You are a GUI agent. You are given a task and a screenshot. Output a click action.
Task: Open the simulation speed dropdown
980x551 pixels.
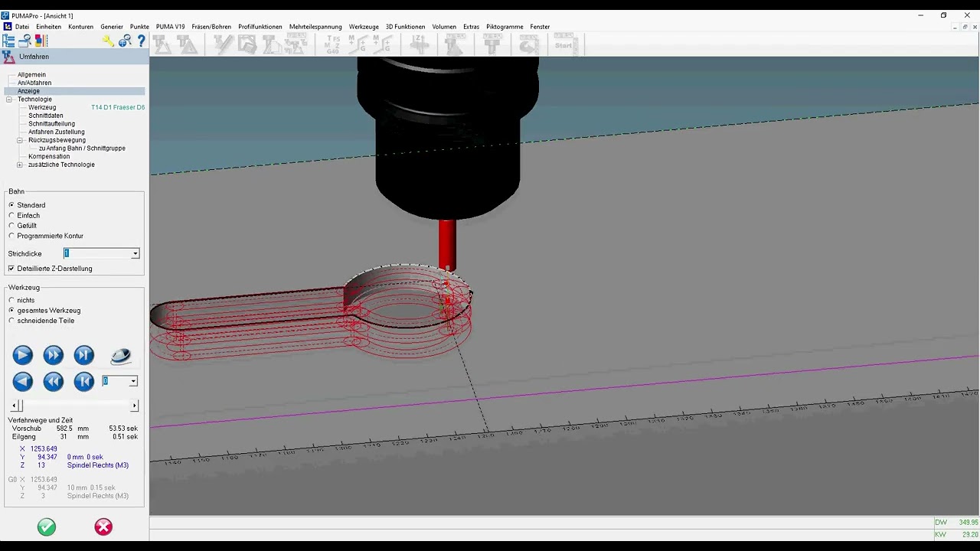pyautogui.click(x=133, y=381)
